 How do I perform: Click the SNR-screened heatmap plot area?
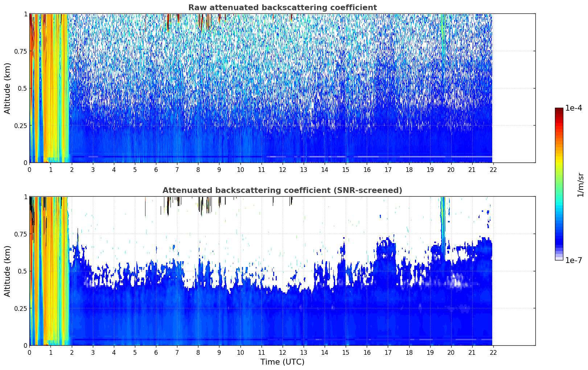coord(282,271)
